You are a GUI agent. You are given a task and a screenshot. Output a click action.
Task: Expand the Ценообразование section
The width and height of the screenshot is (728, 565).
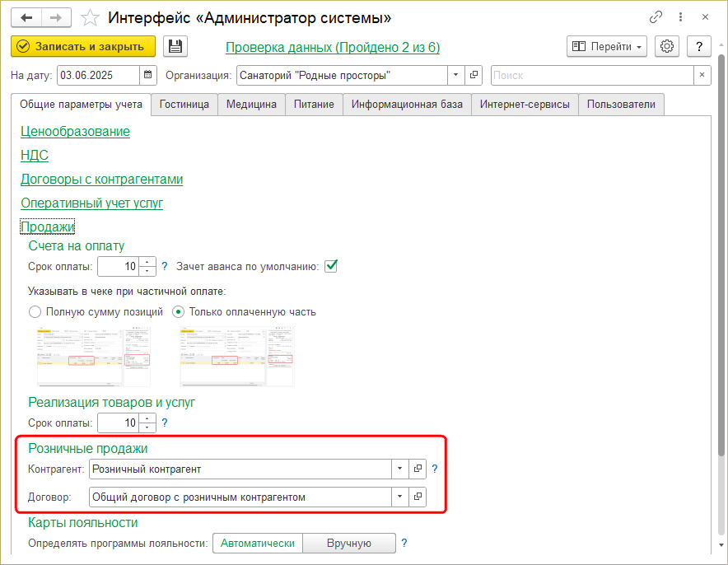point(75,132)
